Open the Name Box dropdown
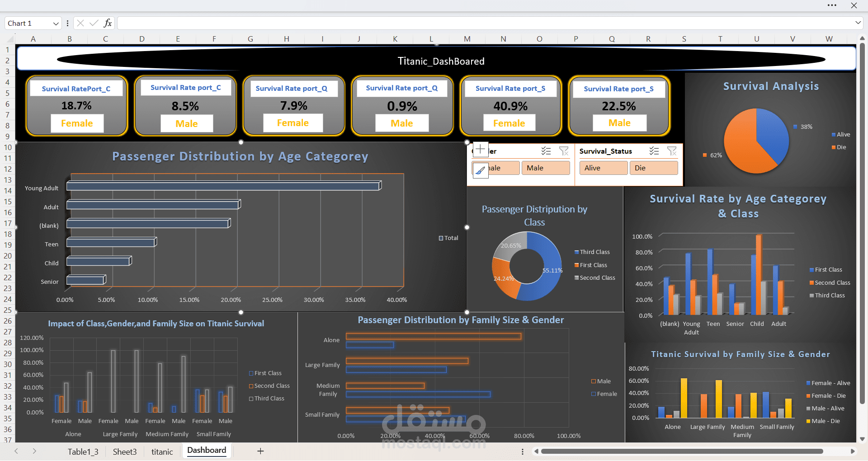This screenshot has height=461, width=868. pos(56,24)
